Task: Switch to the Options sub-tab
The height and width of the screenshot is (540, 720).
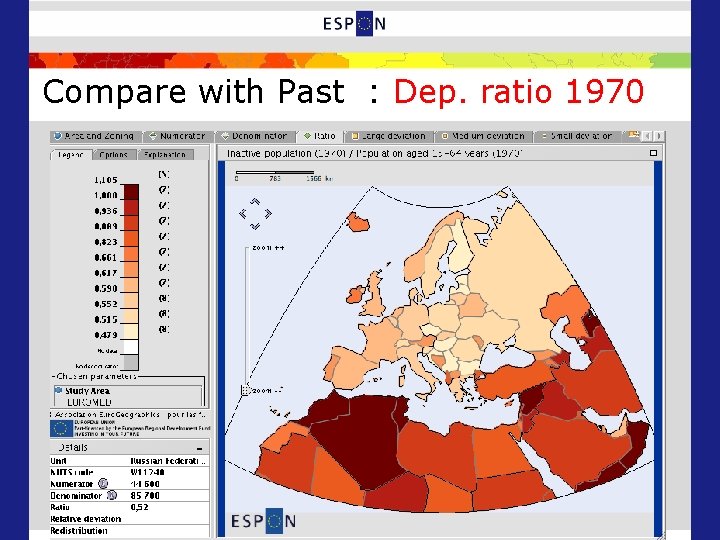Action: click(113, 155)
